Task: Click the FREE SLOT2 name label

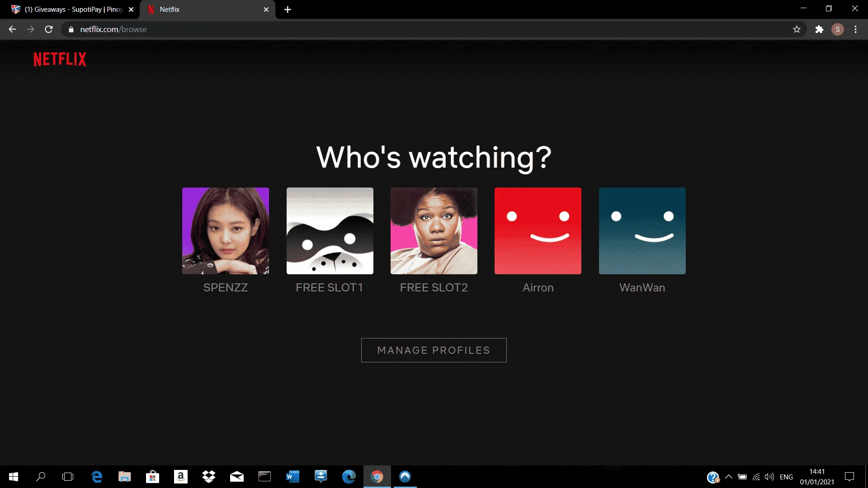Action: click(434, 288)
